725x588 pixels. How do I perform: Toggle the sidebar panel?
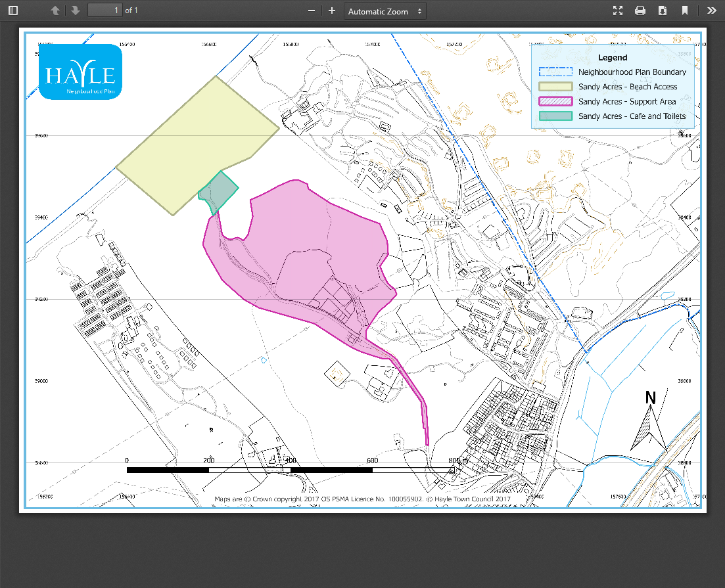coord(13,11)
